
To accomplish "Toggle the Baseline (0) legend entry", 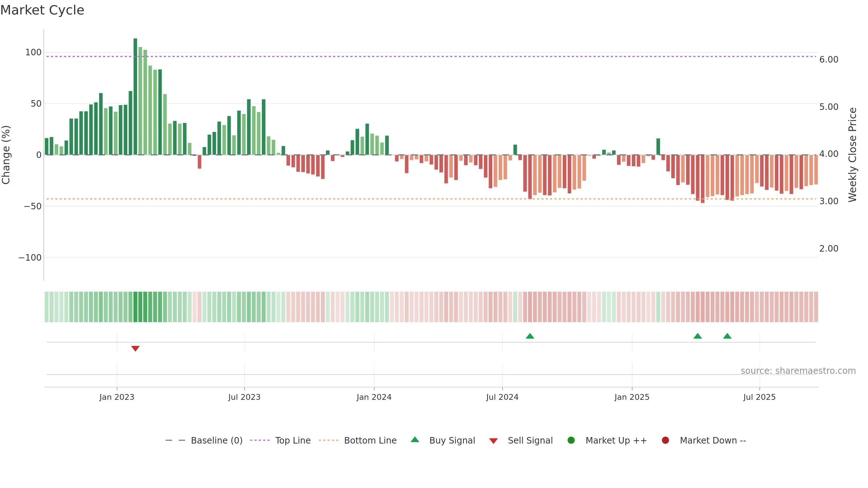I will click(204, 440).
